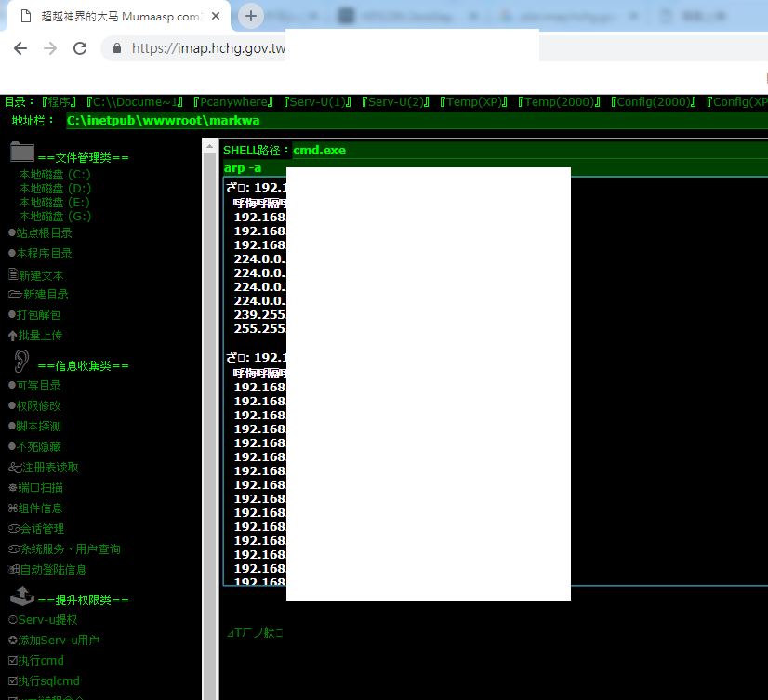Click the 注册表读取 icon
The height and width of the screenshot is (700, 768).
click(x=14, y=468)
